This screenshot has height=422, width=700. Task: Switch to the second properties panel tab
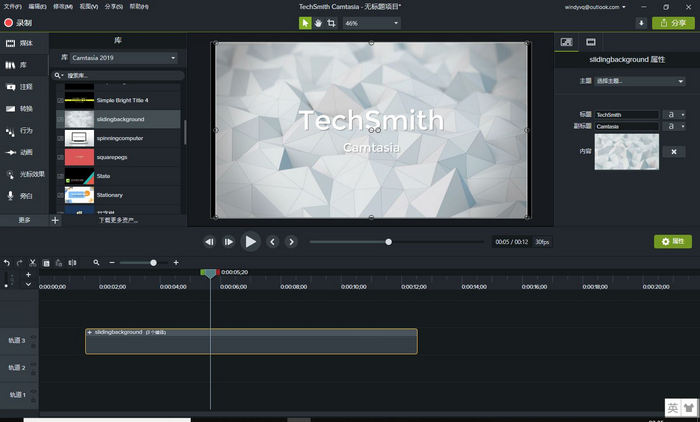click(x=591, y=42)
